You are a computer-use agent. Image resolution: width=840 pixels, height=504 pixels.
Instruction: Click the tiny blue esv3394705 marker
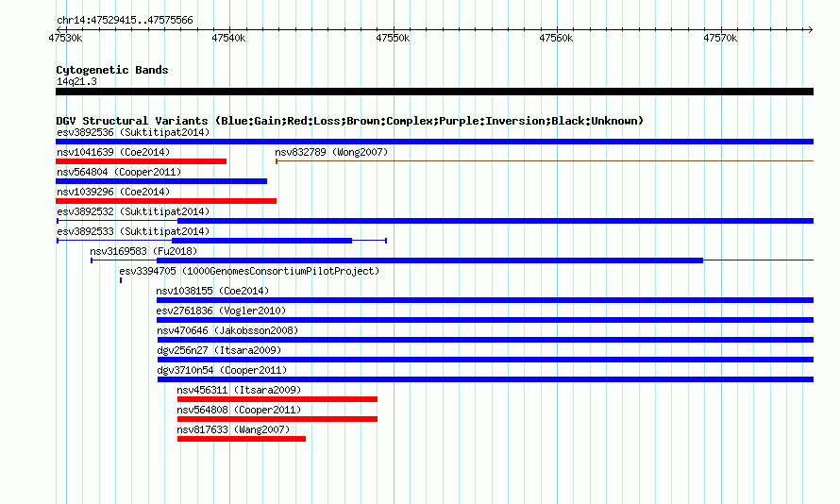121,280
